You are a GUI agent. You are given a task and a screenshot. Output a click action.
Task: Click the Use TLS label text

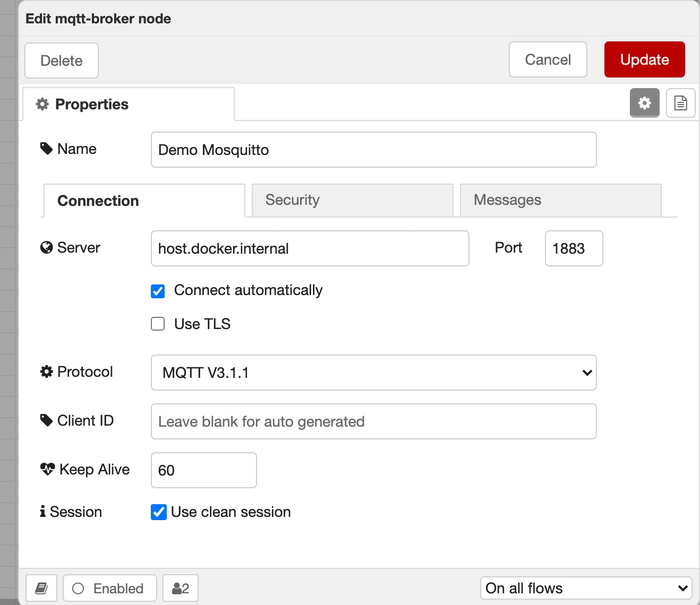point(202,324)
